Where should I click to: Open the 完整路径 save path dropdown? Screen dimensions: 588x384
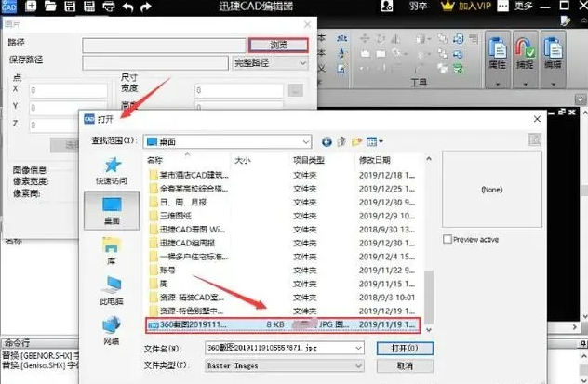(272, 63)
